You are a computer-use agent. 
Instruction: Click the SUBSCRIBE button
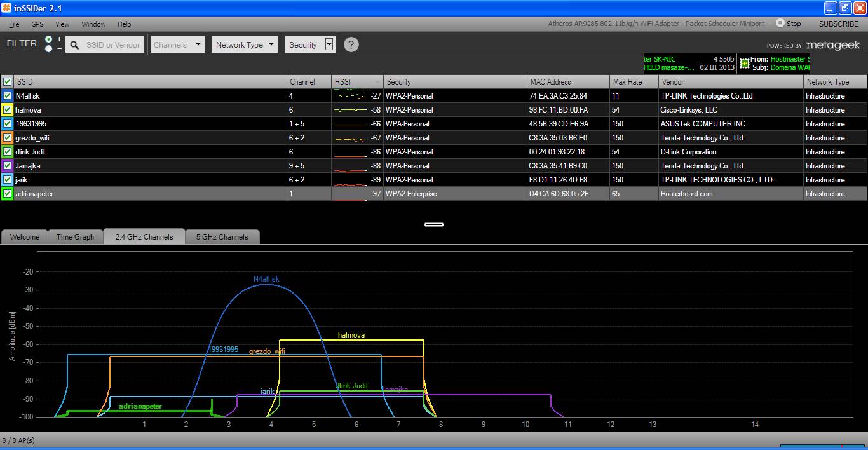838,24
